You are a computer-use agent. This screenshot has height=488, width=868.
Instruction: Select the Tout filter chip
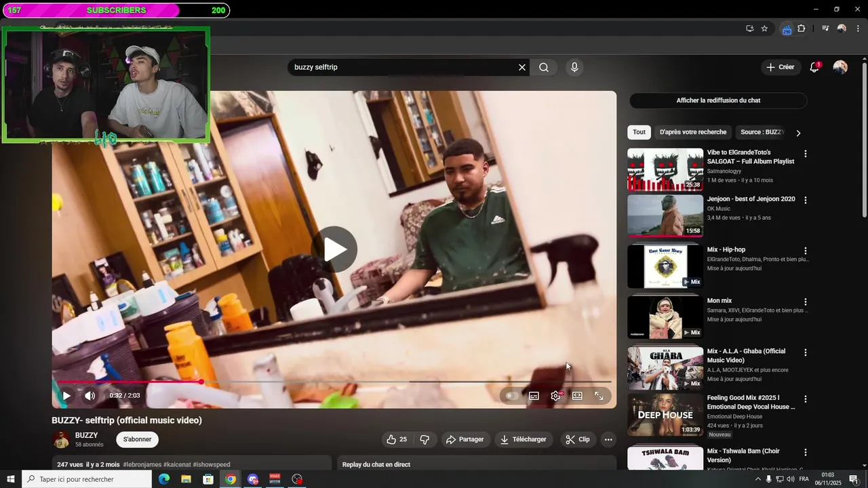pos(639,132)
